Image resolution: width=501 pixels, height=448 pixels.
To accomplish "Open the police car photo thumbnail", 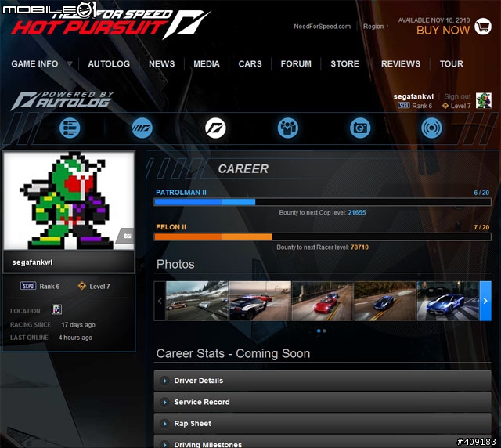I will pos(260,301).
